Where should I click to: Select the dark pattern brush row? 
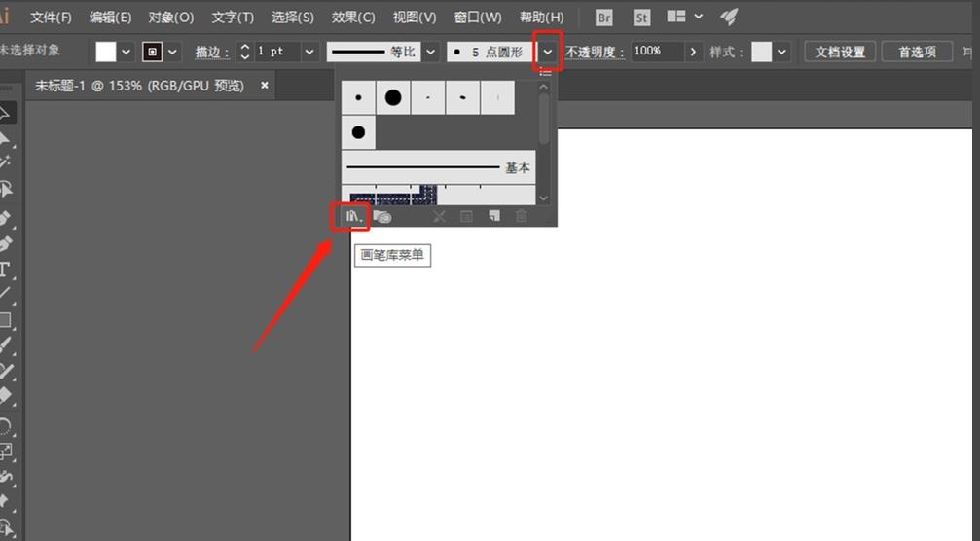(438, 195)
